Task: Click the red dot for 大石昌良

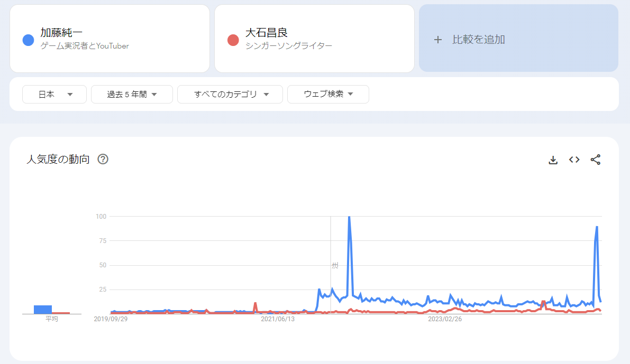Action: point(233,40)
